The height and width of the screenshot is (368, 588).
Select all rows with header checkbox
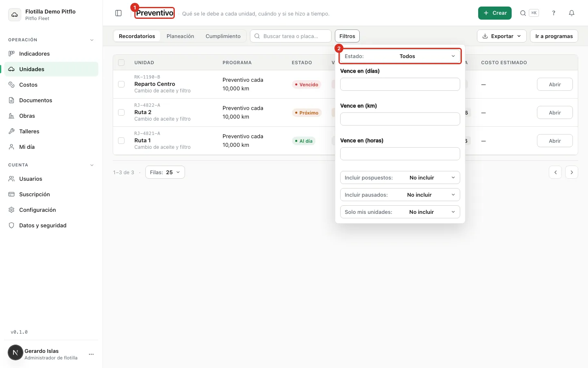click(x=121, y=63)
